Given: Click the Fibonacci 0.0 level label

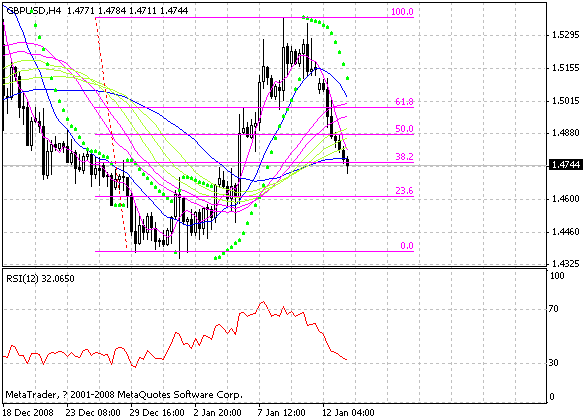Looking at the screenshot, I should pyautogui.click(x=407, y=246).
